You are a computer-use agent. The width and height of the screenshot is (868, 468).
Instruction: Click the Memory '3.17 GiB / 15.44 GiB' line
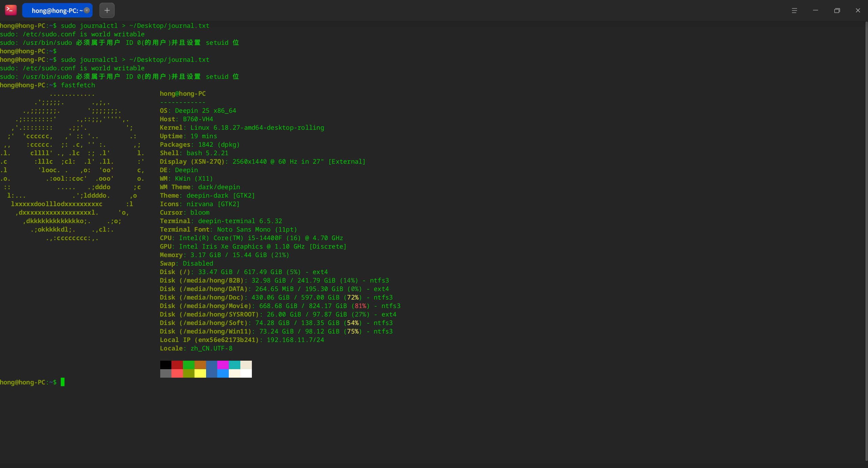pyautogui.click(x=225, y=255)
